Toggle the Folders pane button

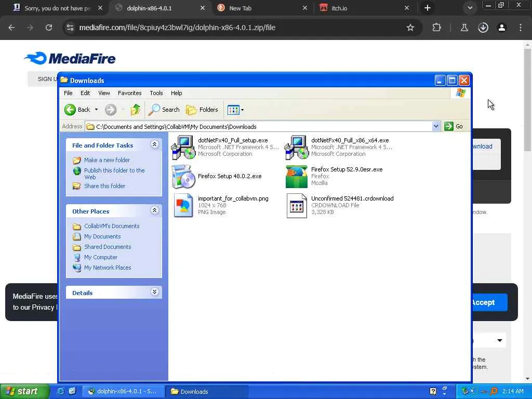tap(202, 110)
